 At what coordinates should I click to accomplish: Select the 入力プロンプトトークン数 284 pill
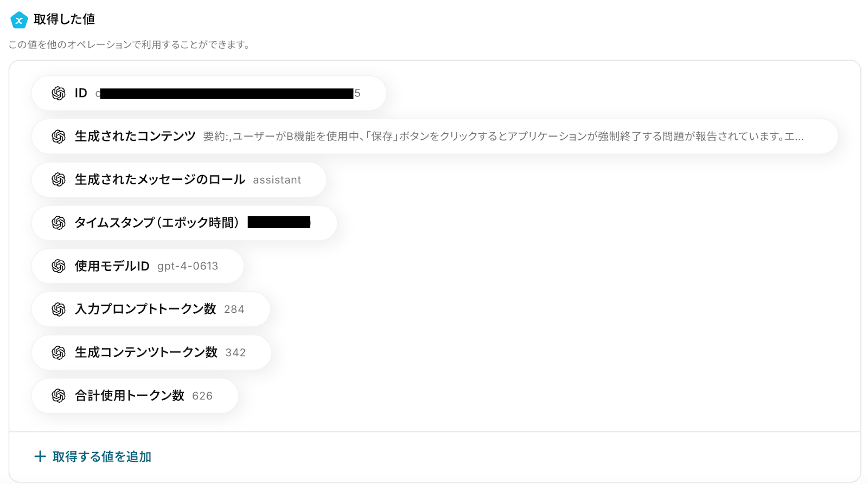point(151,309)
